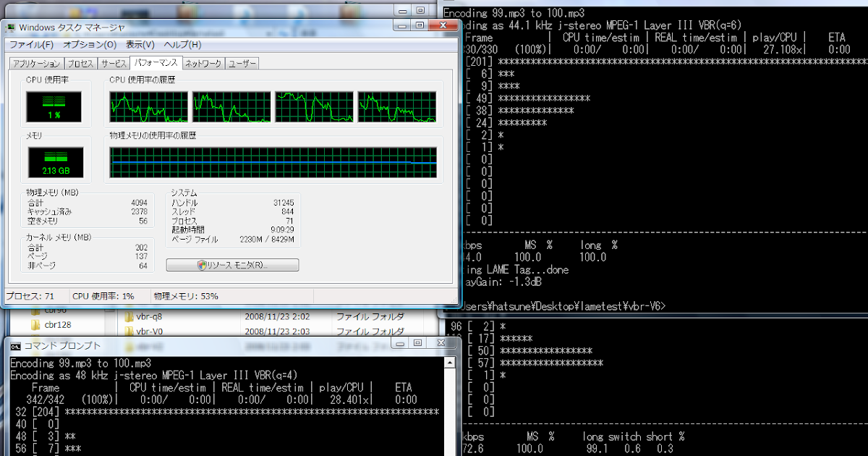868x456 pixels.
Task: Click the カーネル メモリ 合計 value 202
Action: 141,248
